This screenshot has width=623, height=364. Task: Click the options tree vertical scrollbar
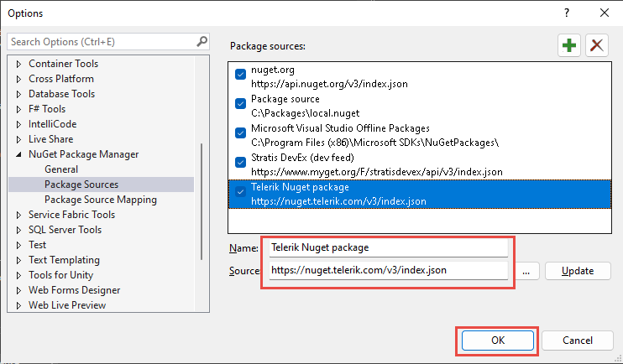click(x=202, y=201)
